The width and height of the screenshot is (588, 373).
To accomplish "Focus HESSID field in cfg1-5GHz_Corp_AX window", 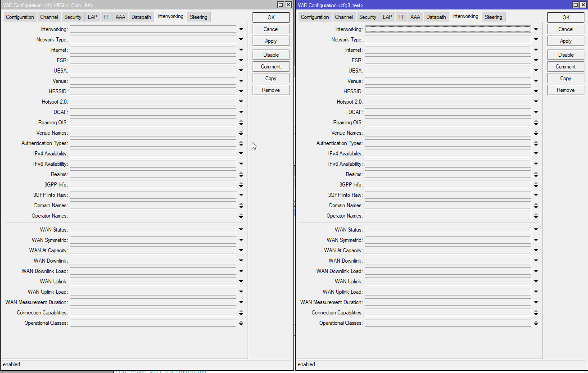I will 153,91.
